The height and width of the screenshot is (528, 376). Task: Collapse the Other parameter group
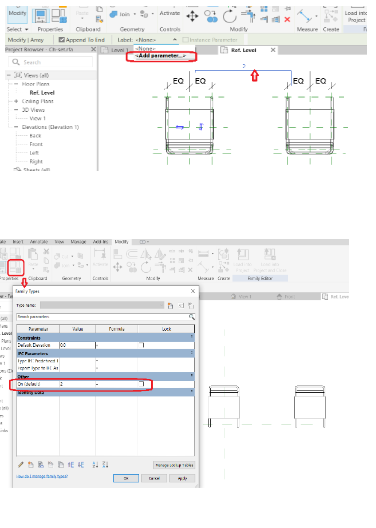tap(192, 375)
